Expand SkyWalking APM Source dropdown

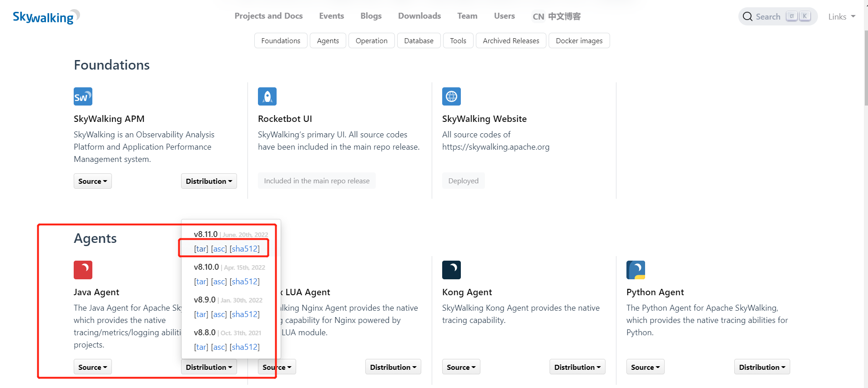pyautogui.click(x=92, y=181)
